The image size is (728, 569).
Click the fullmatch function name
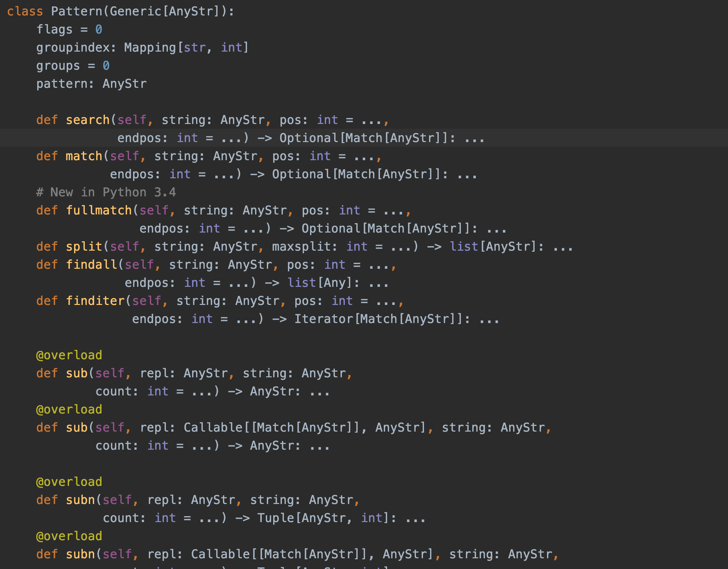(99, 210)
